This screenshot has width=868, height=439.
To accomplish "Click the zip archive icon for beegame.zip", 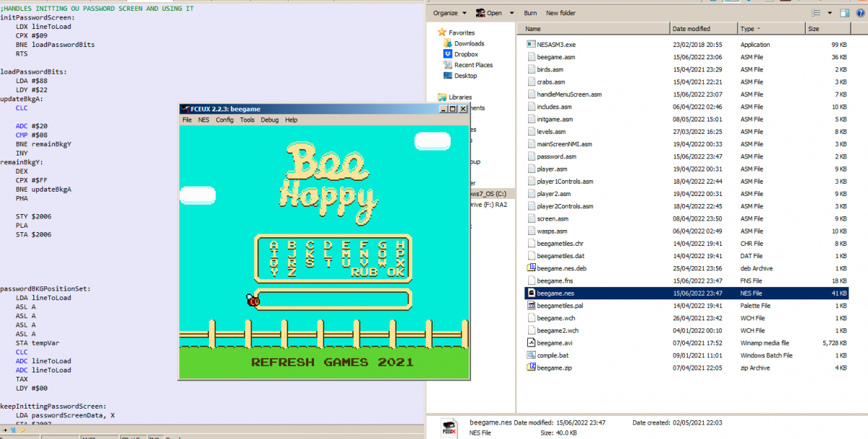I will 533,367.
